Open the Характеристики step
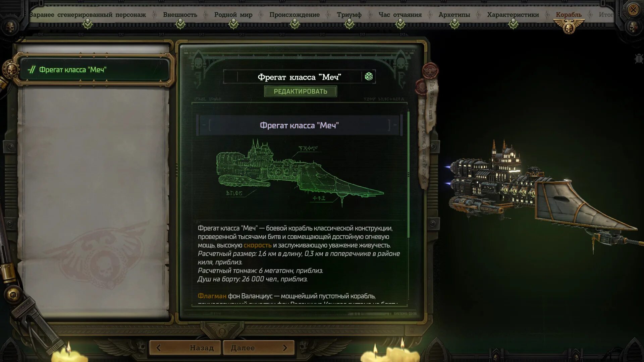The height and width of the screenshot is (362, 644). [513, 15]
